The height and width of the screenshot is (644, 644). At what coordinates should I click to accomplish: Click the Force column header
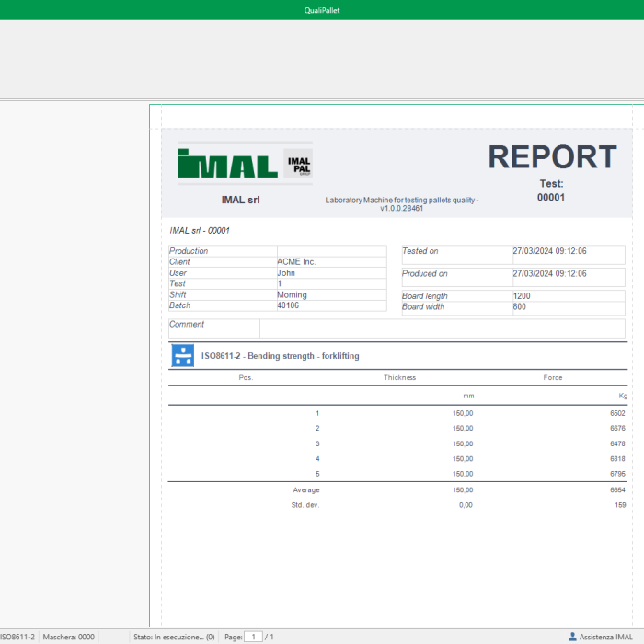pyautogui.click(x=553, y=377)
